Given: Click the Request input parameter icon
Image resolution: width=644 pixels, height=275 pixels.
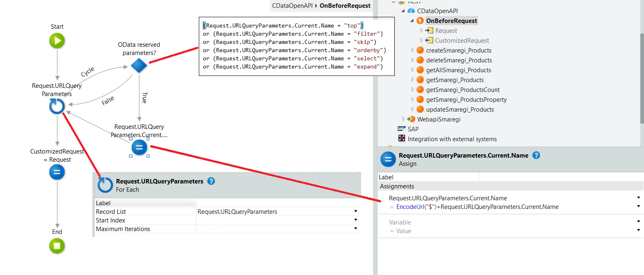Looking at the screenshot, I should pyautogui.click(x=429, y=30).
